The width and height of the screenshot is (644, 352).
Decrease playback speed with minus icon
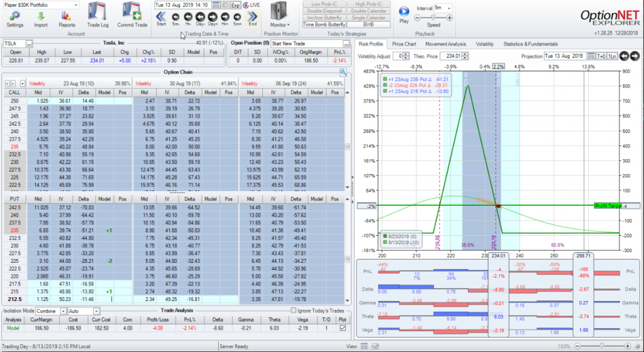click(x=418, y=18)
